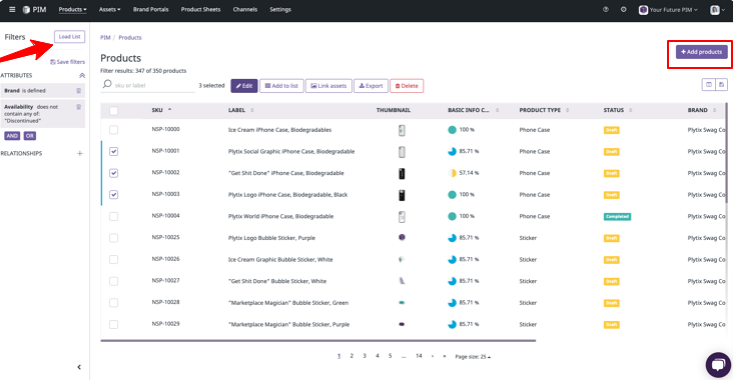Collapse the Attributes section chevron
The width and height of the screenshot is (733, 380).
tap(82, 75)
